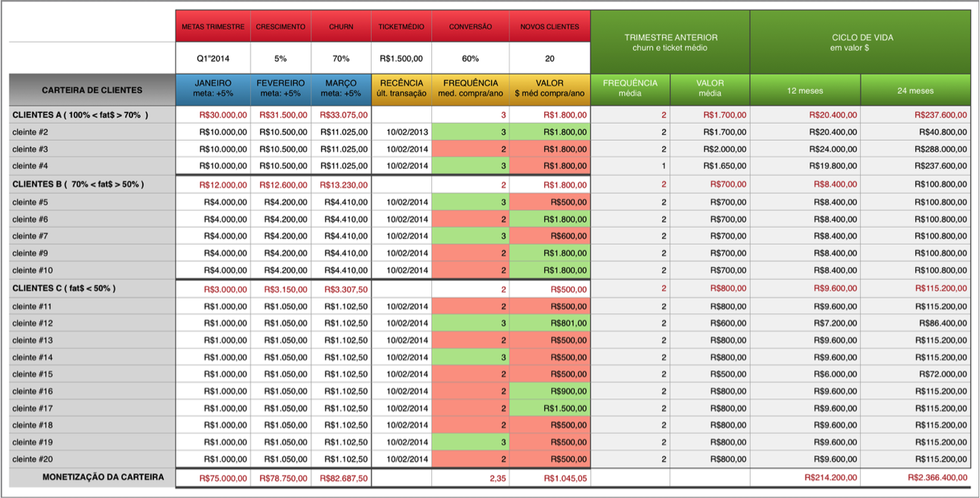Click the TICKETMÉDIO header cell
The width and height of the screenshot is (980, 498).
coord(401,26)
